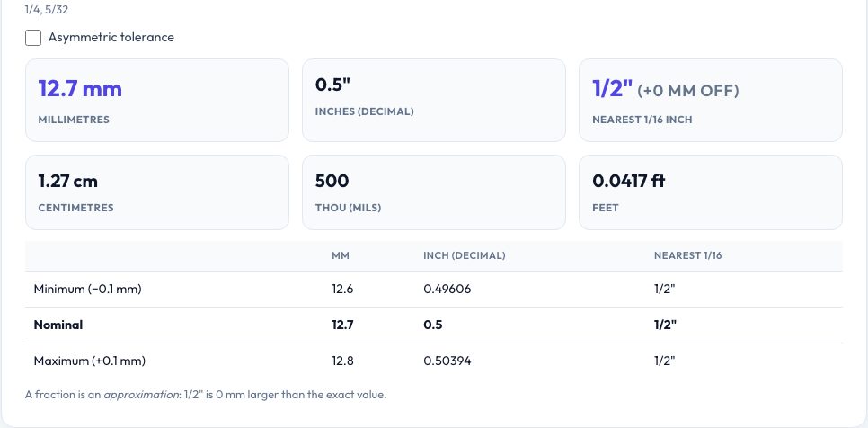Viewport: 868px width, 428px height.
Task: Click the fraction approximation note text
Action: (x=206, y=396)
